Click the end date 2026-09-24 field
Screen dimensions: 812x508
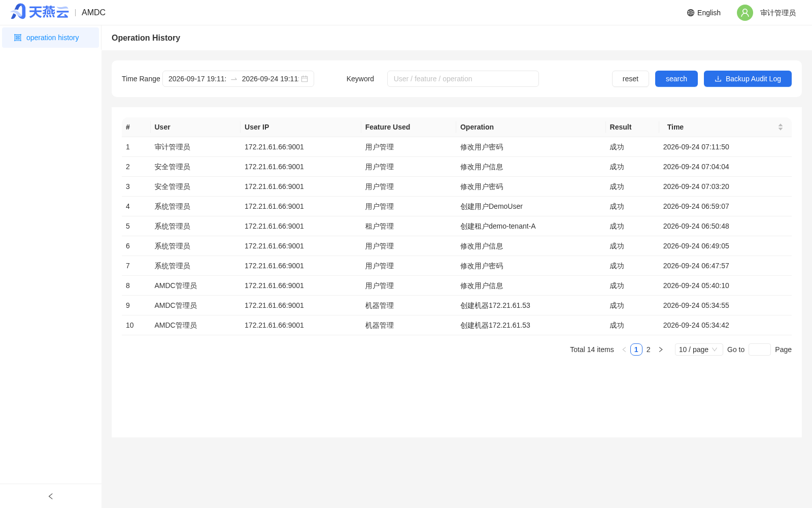(x=270, y=79)
